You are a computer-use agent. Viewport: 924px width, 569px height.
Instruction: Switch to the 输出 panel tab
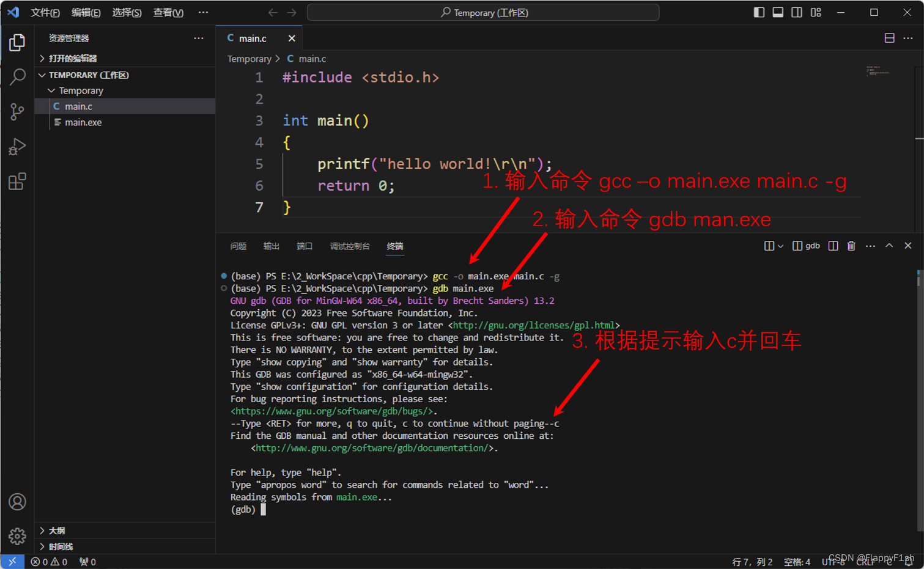point(272,246)
